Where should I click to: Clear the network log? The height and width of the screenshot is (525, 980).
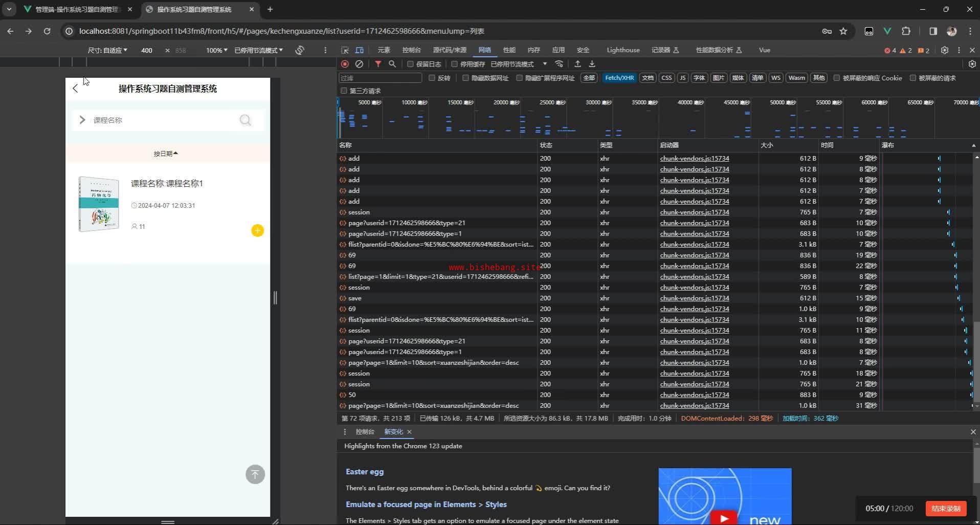tap(359, 64)
